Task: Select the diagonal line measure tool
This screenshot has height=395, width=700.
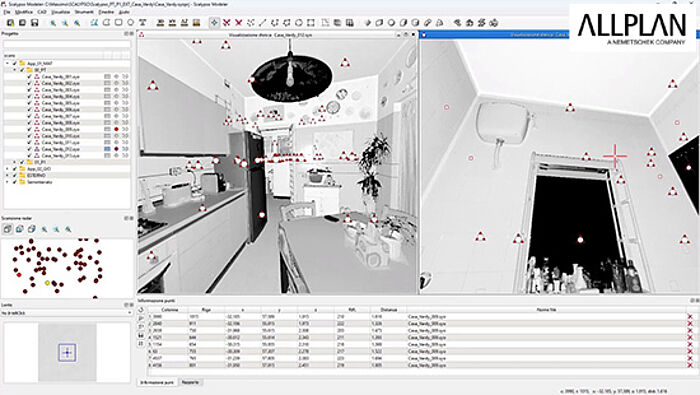Action: (x=262, y=22)
